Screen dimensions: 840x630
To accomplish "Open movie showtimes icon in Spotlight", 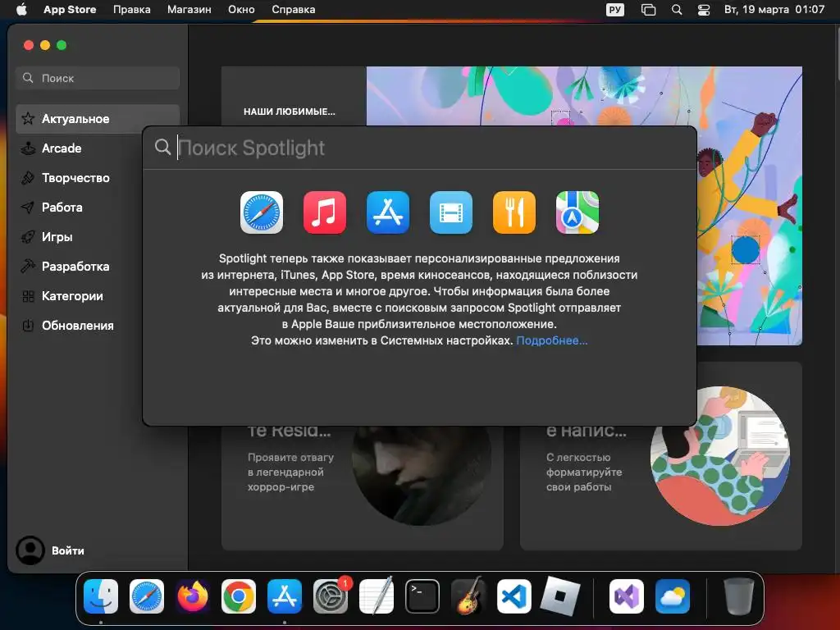I will pyautogui.click(x=451, y=212).
